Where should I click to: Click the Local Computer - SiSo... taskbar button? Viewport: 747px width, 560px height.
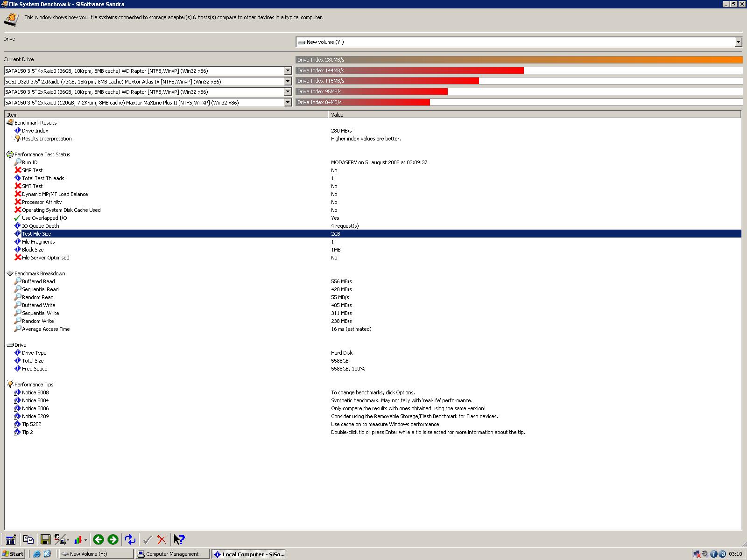(248, 554)
